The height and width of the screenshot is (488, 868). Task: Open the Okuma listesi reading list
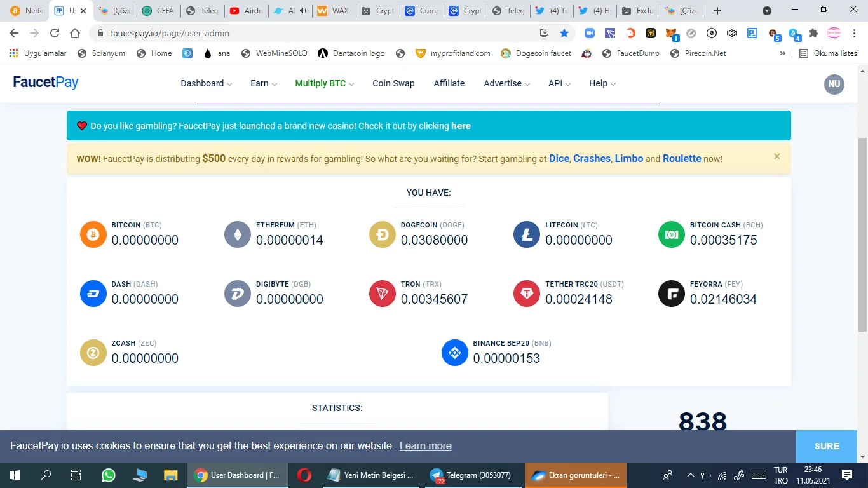829,53
